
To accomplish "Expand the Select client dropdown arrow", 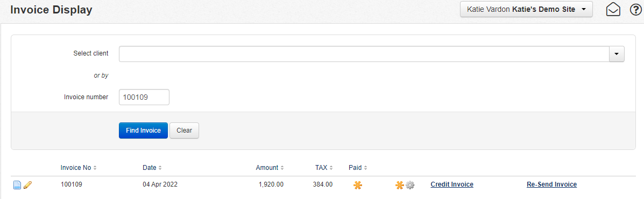I will [616, 54].
